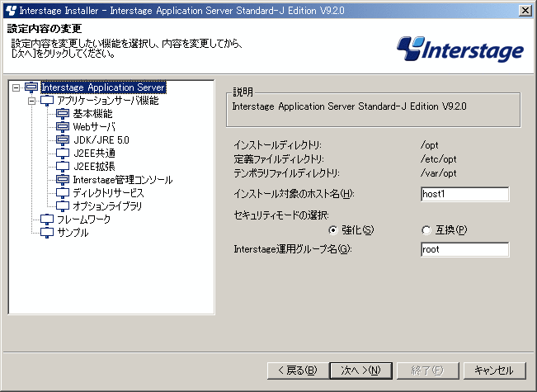Click the インストールディレクトリ label
The height and width of the screenshot is (392, 537).
pyautogui.click(x=278, y=145)
